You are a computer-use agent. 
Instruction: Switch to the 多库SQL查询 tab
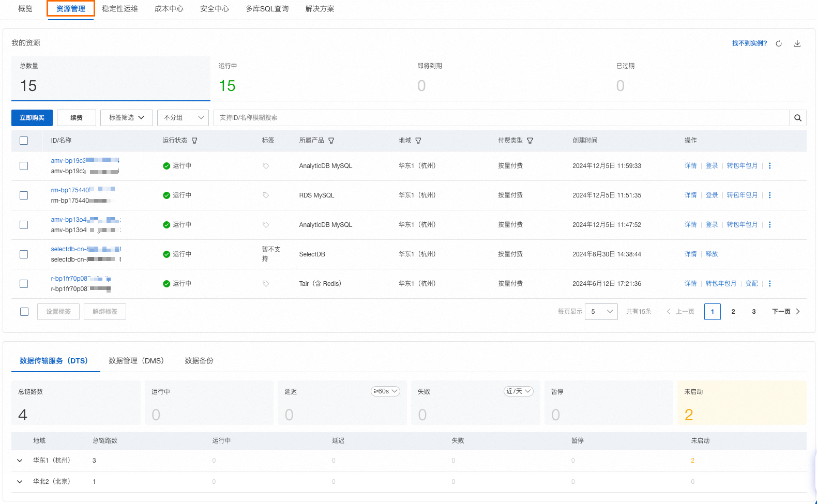267,9
